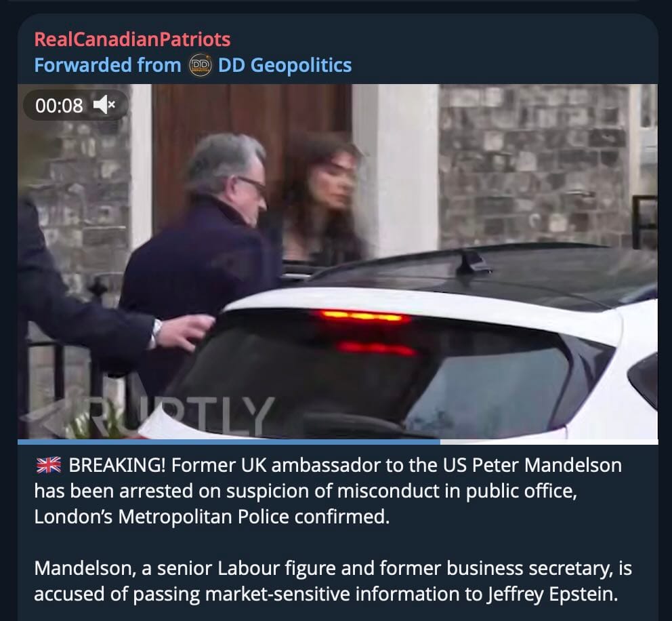Click the 00:08 video time indicator
The image size is (672, 621).
pyautogui.click(x=59, y=106)
